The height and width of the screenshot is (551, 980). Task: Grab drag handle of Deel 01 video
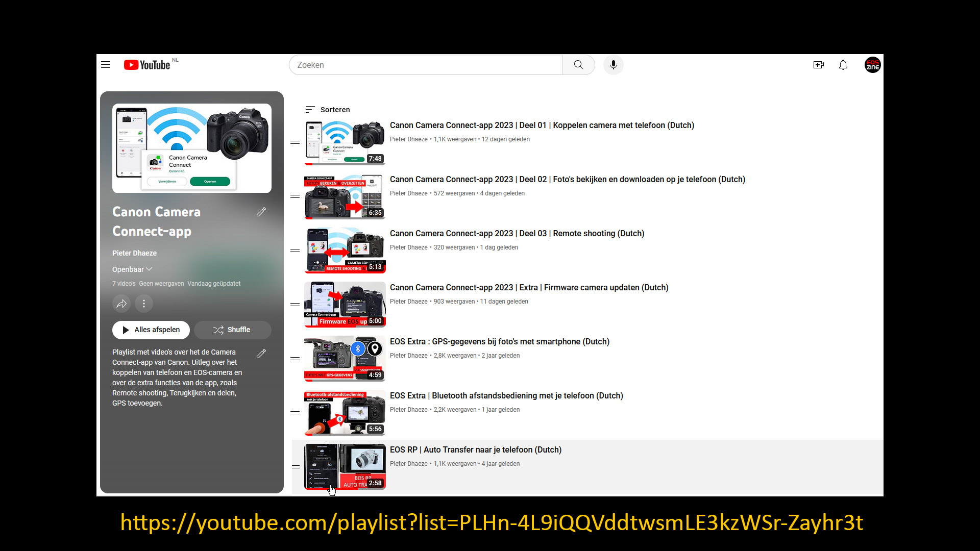click(x=295, y=142)
